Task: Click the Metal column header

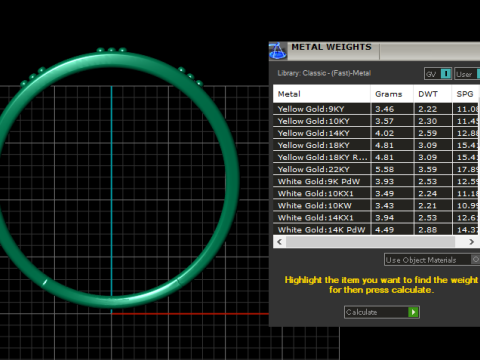Action: pos(322,94)
